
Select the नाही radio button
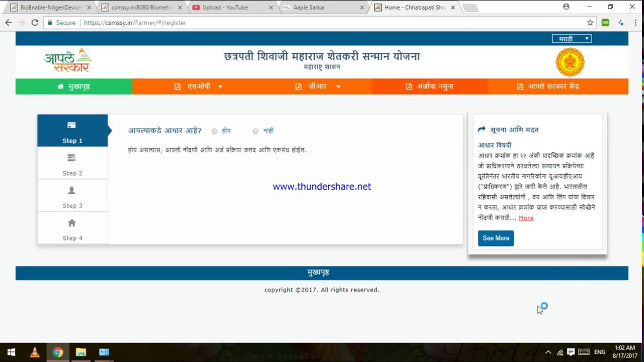(x=256, y=131)
